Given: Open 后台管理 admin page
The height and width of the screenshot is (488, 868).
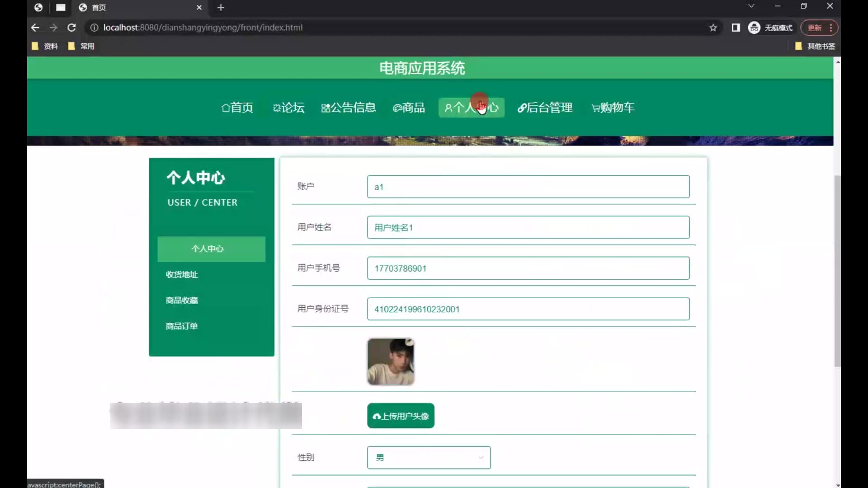Looking at the screenshot, I should click(545, 108).
